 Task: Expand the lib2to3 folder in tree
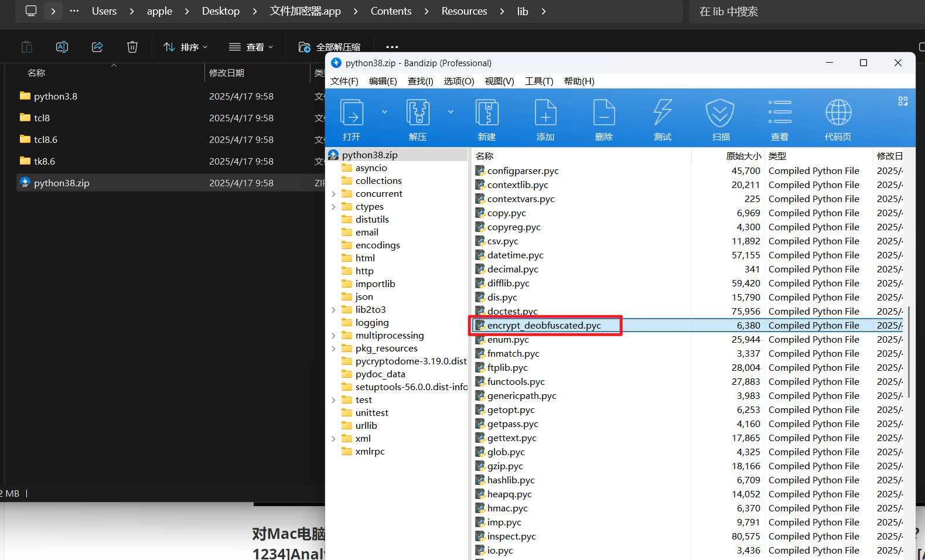pyautogui.click(x=333, y=310)
